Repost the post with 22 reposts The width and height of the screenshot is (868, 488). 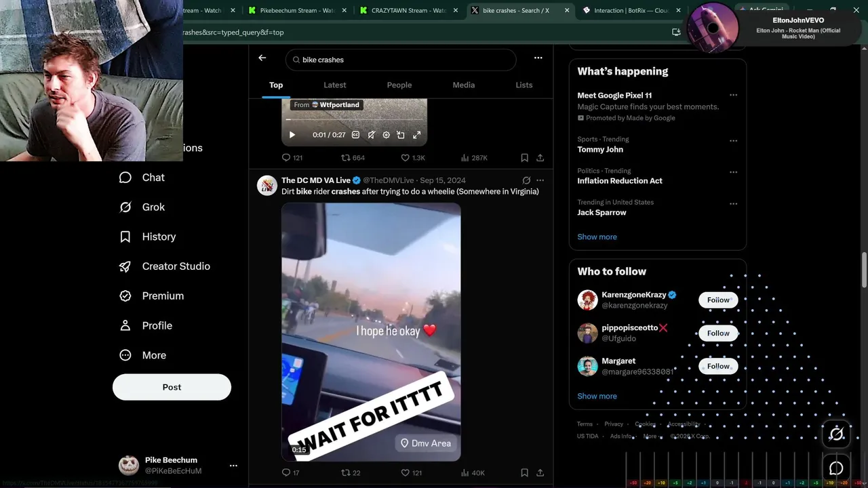coord(351,472)
